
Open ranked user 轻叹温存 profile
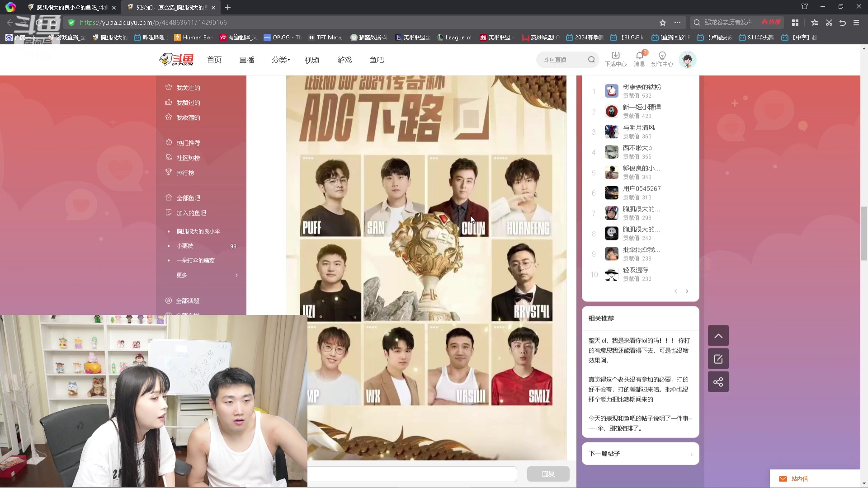pyautogui.click(x=635, y=270)
